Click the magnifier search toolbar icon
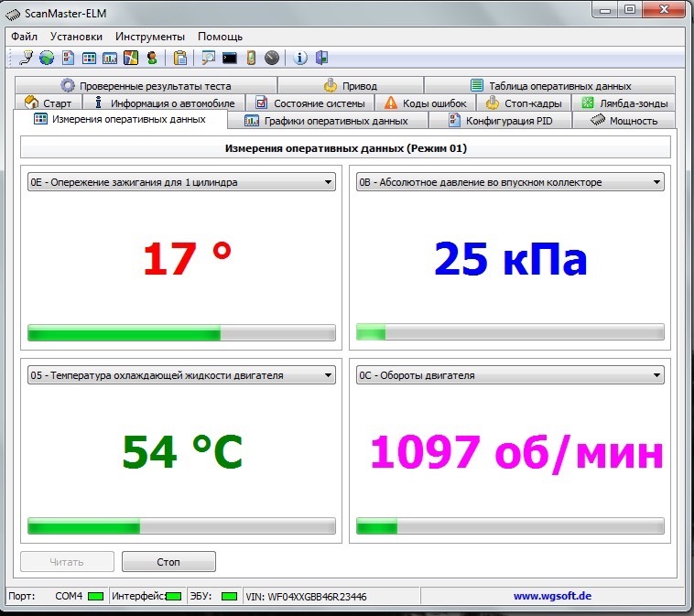 pos(209,58)
